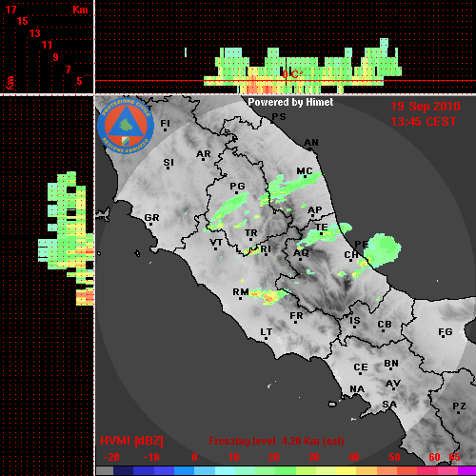Click the RI city label
This screenshot has width=476, height=476.
click(x=266, y=249)
